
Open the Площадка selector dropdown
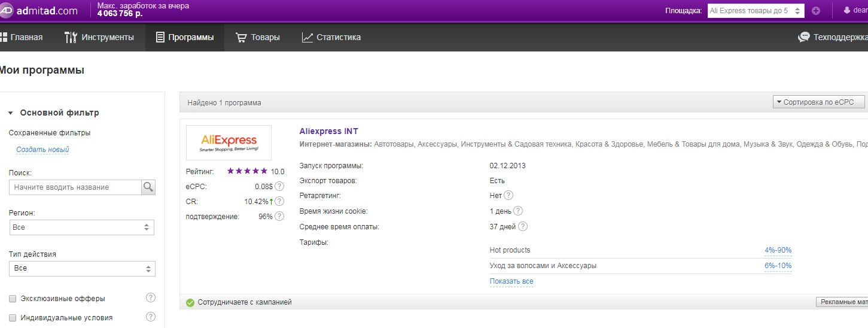(756, 11)
